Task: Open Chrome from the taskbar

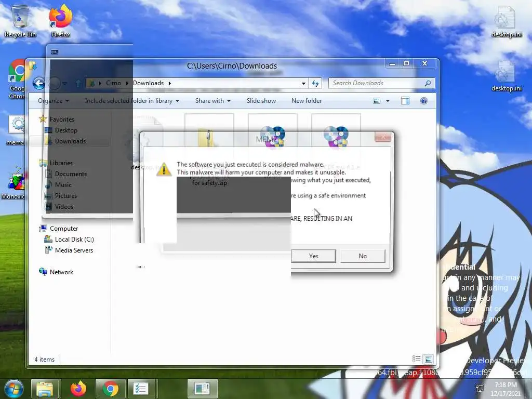Action: 111,389
